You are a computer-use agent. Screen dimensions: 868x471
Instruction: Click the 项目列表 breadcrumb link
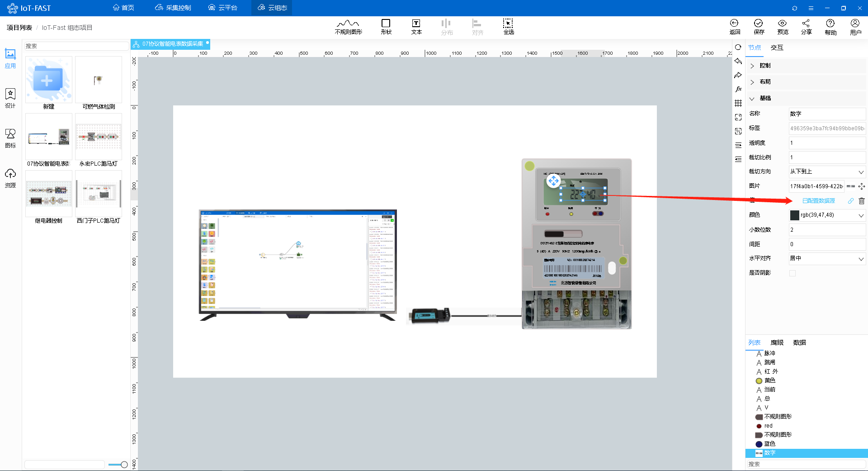tap(19, 28)
